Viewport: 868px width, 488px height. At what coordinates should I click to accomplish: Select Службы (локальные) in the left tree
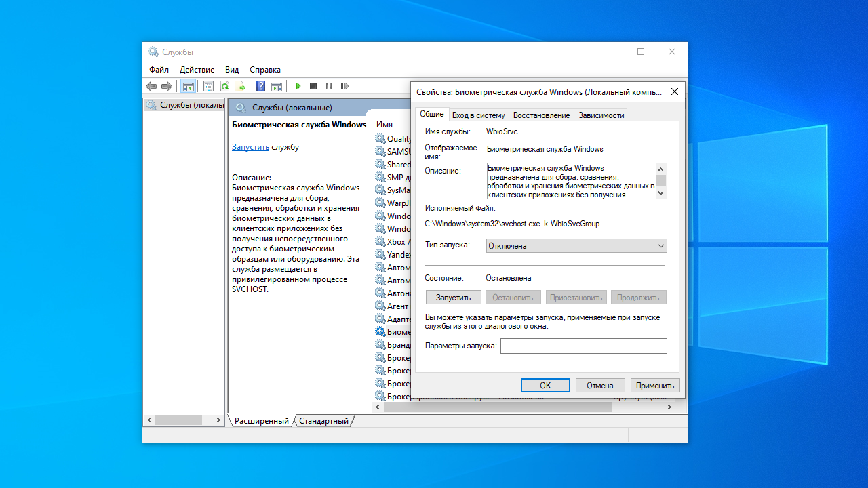pos(191,105)
